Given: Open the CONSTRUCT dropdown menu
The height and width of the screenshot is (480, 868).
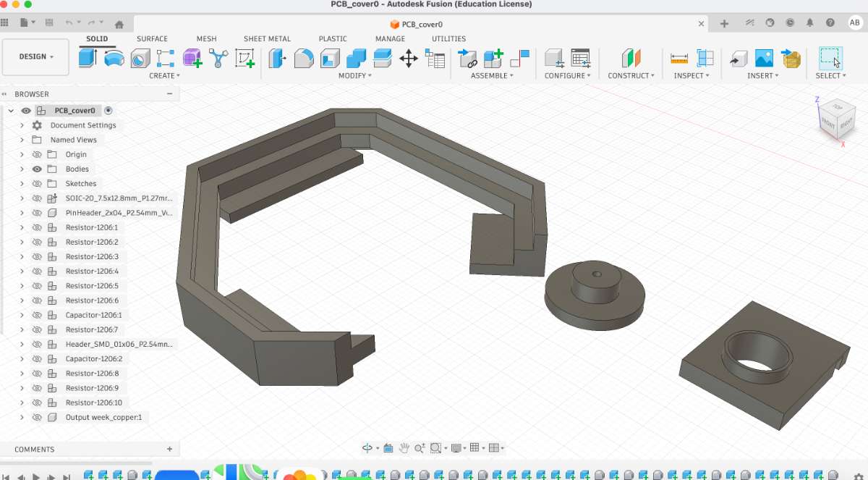Looking at the screenshot, I should 631,75.
